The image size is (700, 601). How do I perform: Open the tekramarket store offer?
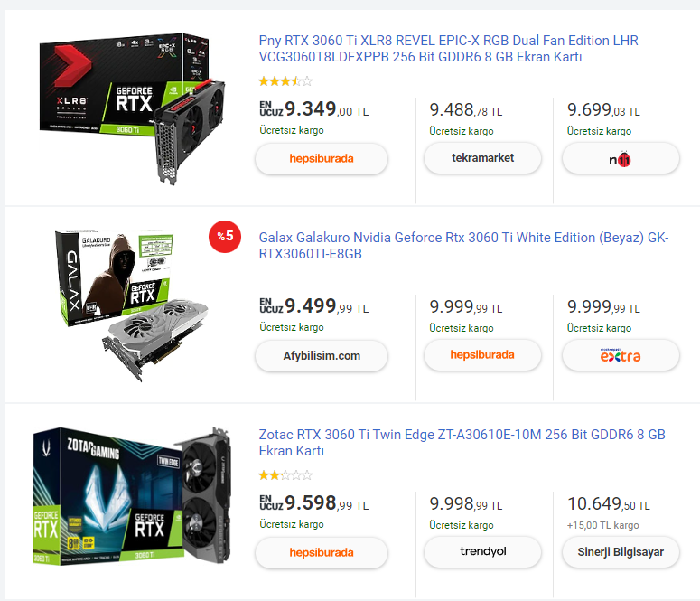click(482, 158)
